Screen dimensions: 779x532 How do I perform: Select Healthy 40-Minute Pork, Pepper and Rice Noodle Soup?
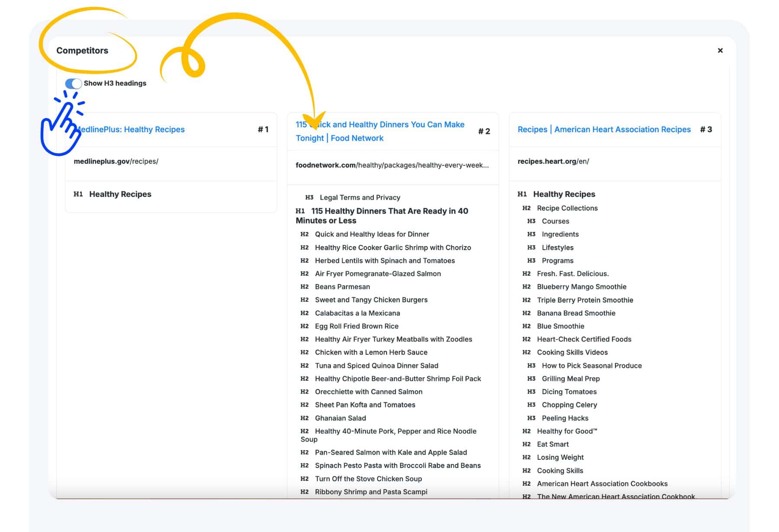pos(389,435)
